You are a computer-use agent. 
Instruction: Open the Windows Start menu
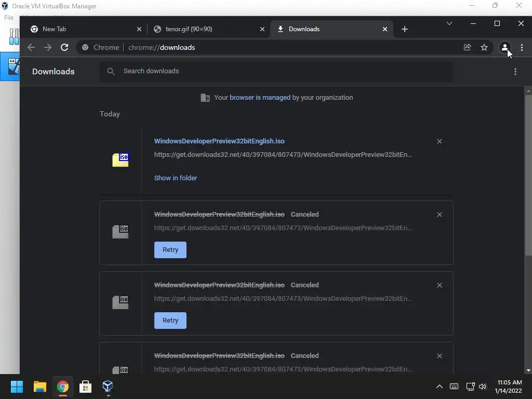17,387
